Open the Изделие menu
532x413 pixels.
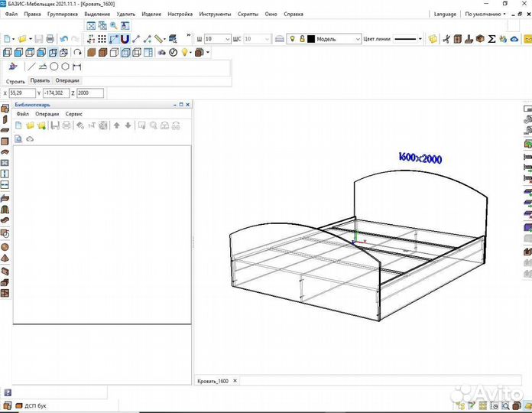click(151, 14)
